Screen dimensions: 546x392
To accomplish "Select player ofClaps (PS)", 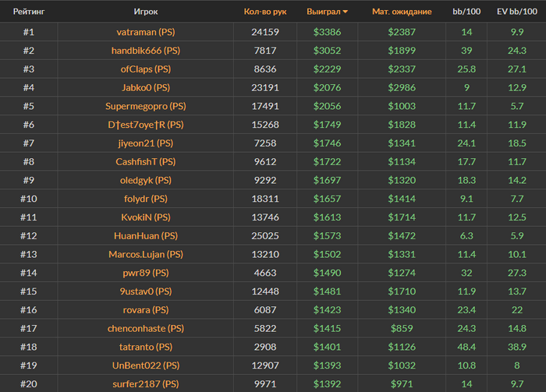I will pyautogui.click(x=146, y=69).
